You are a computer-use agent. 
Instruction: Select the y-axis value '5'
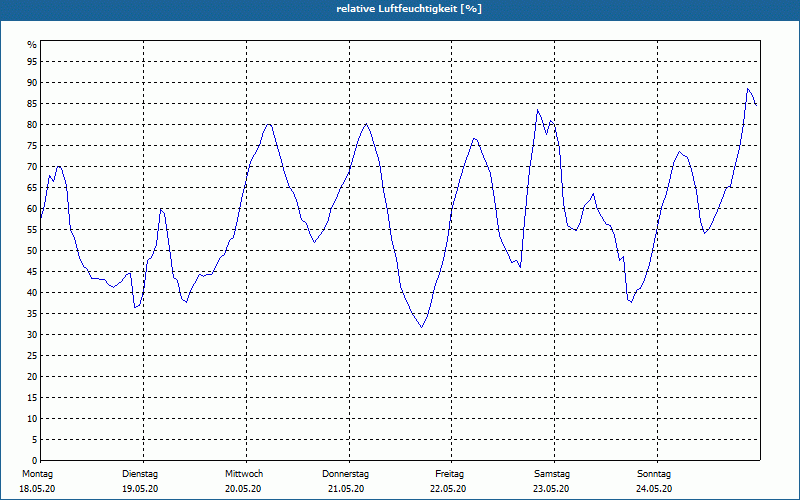[x=34, y=440]
